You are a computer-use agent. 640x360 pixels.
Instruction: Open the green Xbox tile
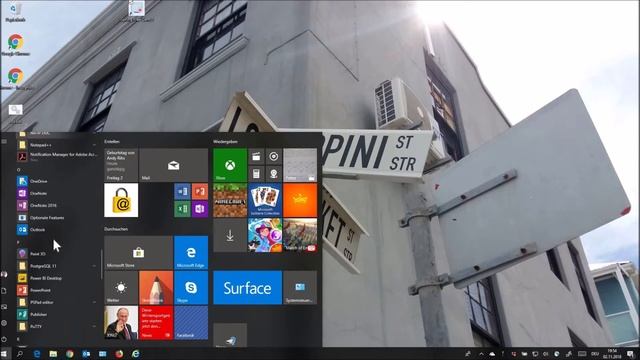point(230,165)
